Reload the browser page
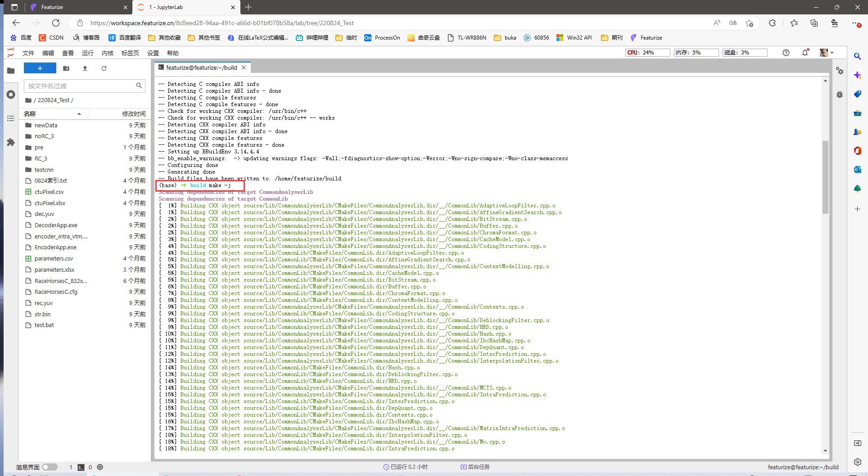Screen dimensions: 868x476 point(56,23)
